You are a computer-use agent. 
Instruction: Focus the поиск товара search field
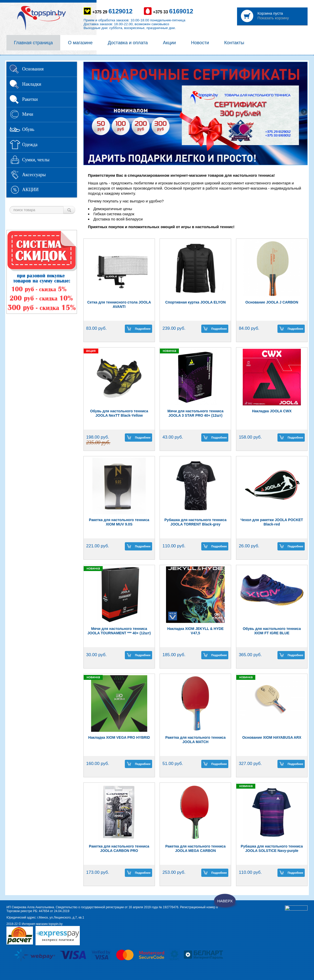pyautogui.click(x=37, y=210)
